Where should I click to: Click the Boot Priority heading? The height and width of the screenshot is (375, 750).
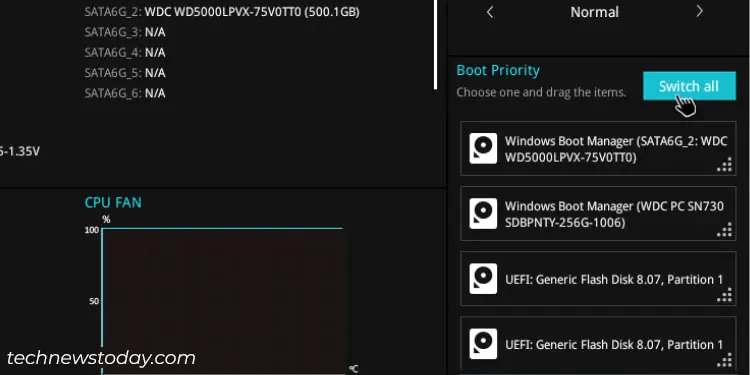click(x=498, y=70)
